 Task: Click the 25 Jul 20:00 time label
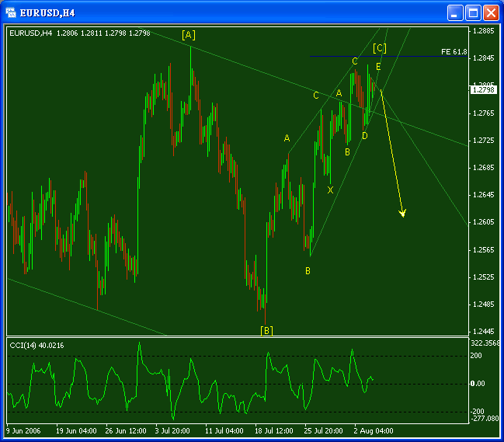click(323, 431)
